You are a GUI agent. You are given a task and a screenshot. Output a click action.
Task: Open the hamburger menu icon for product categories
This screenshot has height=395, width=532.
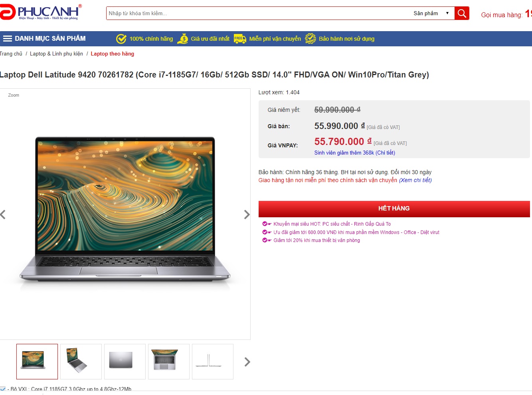7,39
